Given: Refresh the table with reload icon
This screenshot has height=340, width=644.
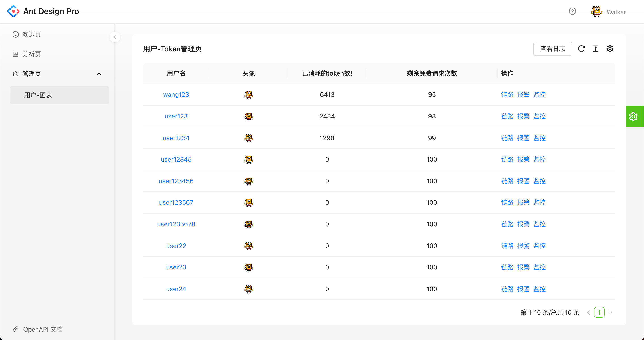Looking at the screenshot, I should (581, 49).
